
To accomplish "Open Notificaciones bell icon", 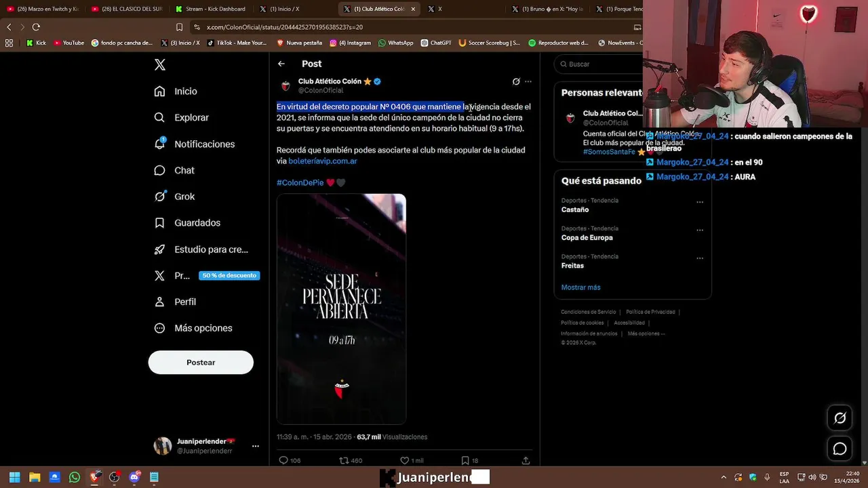I will (x=159, y=144).
